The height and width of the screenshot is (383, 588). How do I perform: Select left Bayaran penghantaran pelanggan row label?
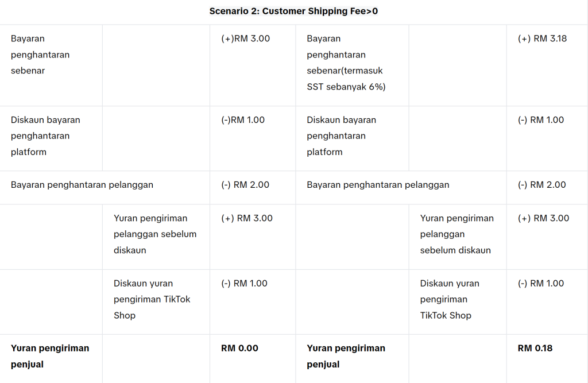pos(82,185)
